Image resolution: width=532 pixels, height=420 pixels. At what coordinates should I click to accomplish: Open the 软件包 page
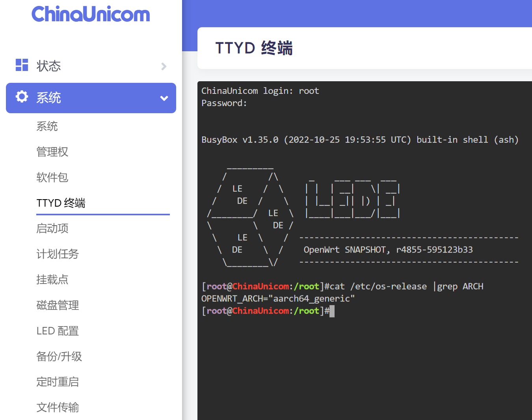click(52, 177)
